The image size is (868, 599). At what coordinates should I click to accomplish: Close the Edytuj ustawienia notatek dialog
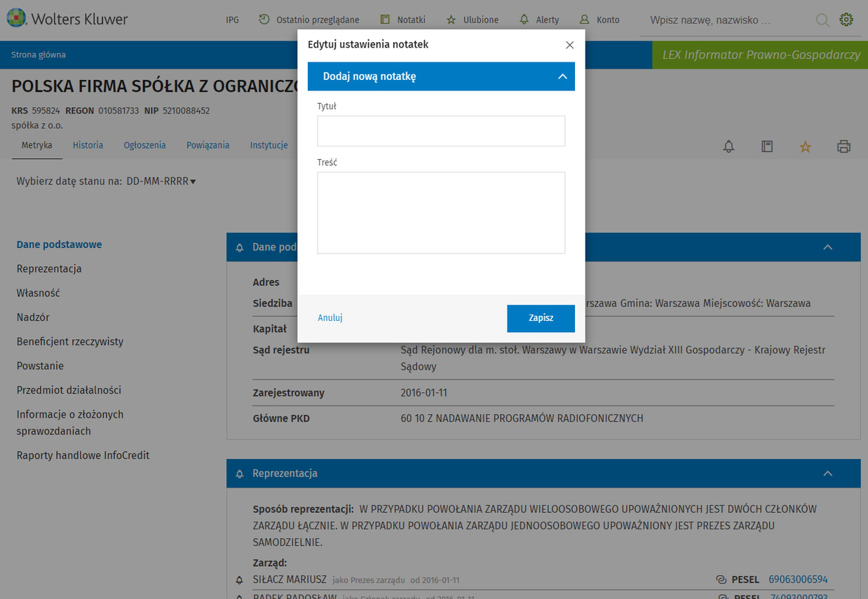(569, 45)
